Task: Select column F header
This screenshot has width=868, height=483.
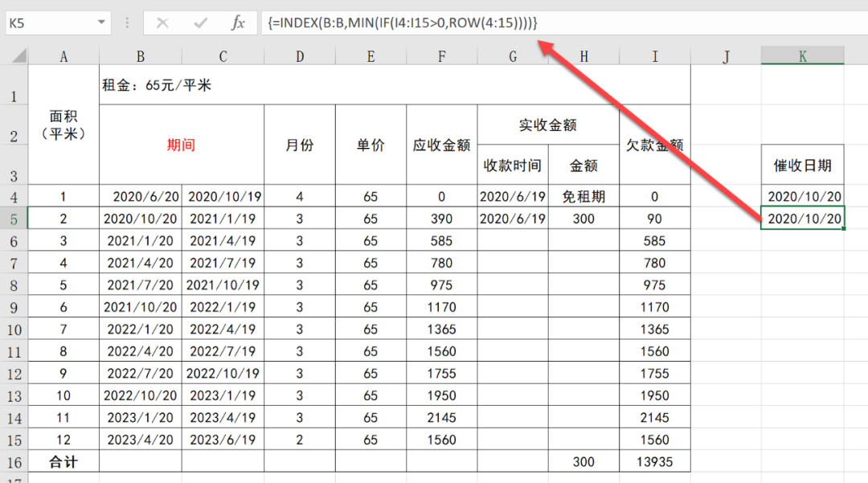Action: click(x=442, y=56)
